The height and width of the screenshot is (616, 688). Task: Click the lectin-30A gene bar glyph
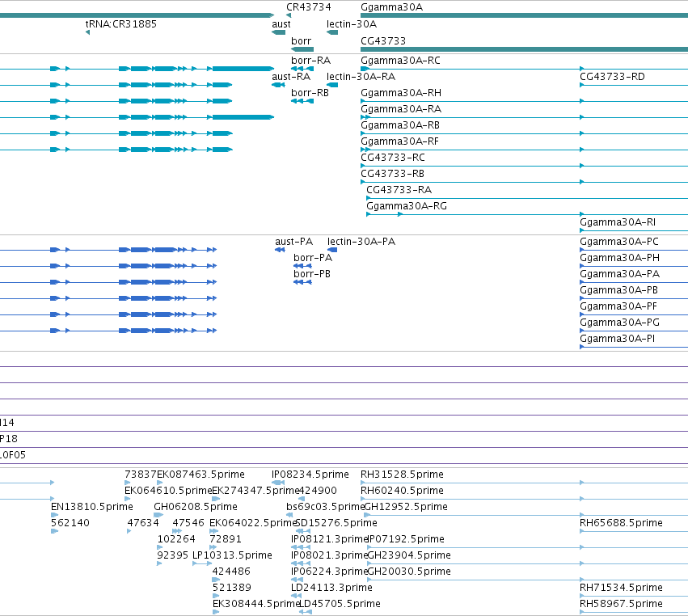tap(332, 32)
